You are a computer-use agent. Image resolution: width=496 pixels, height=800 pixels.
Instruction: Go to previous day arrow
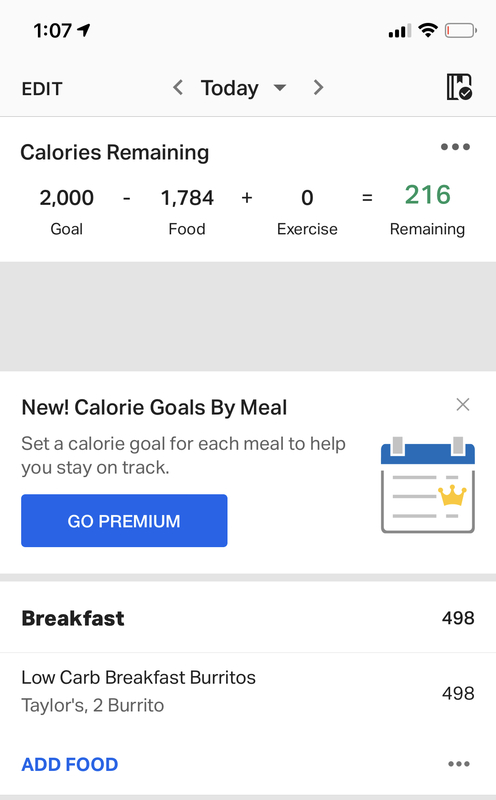coord(178,88)
